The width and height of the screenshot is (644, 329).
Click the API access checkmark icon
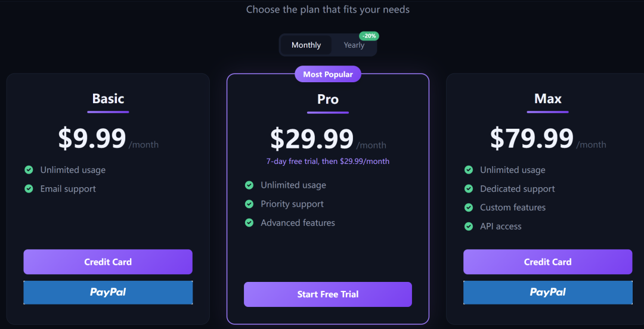[469, 226]
